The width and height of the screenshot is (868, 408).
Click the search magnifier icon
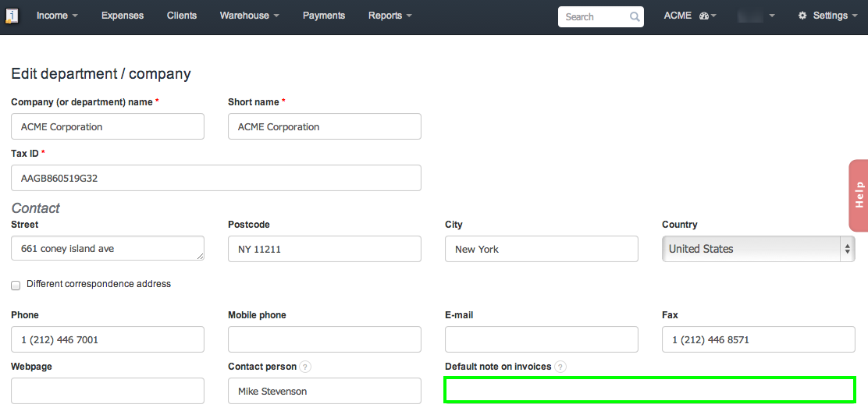[x=635, y=16]
